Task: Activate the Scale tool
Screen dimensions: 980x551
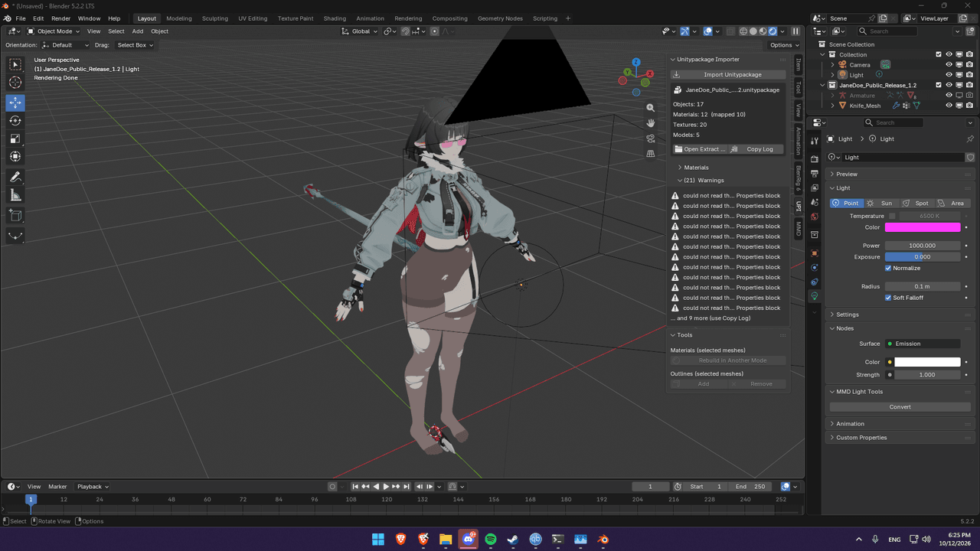Action: click(x=15, y=139)
